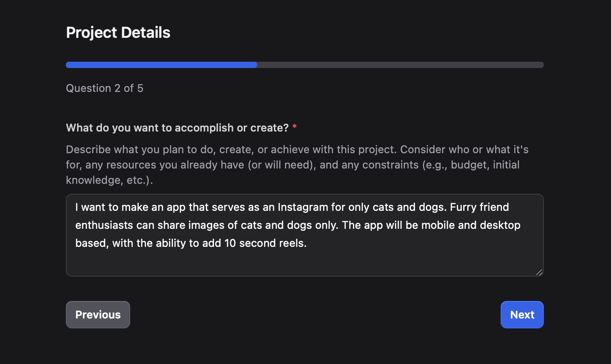Place cursor at 'I want to make' start
This screenshot has height=364, width=611.
[76, 208]
